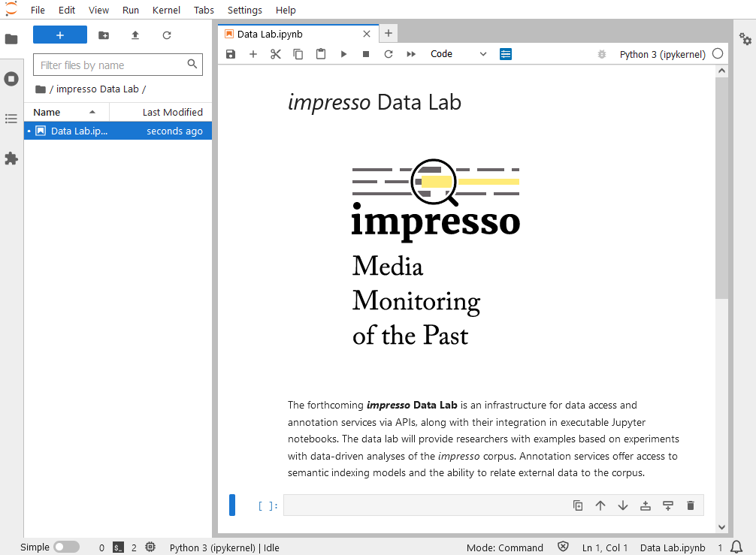
Task: Click the terminals count icon in status bar
Action: tap(118, 547)
